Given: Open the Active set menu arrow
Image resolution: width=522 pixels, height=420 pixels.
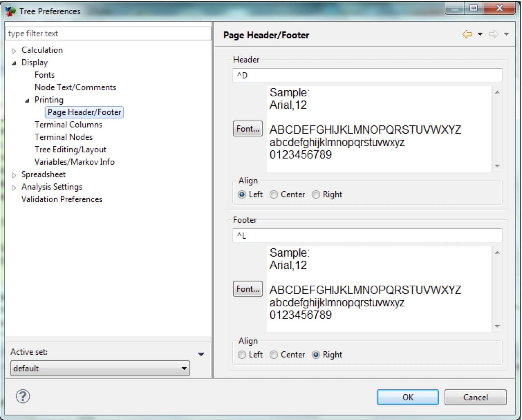Looking at the screenshot, I should pyautogui.click(x=201, y=354).
